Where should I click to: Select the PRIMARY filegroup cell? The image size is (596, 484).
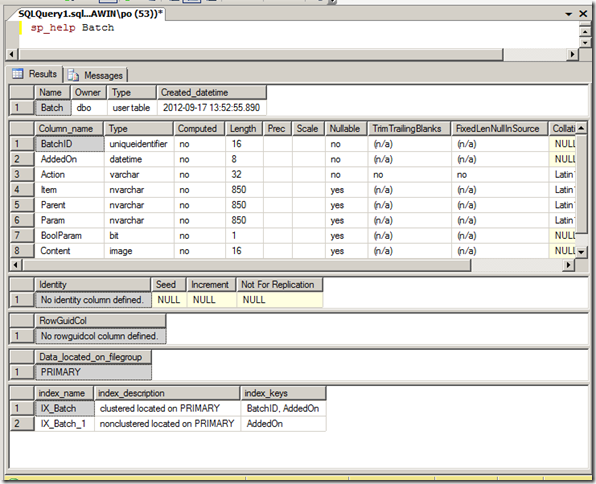pyautogui.click(x=93, y=372)
